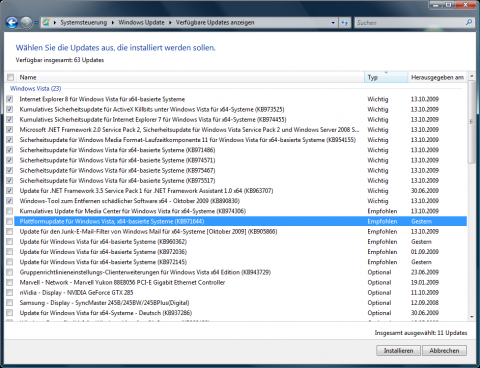
Task: Uncheck malicious software removal tool KB890830
Action: 10,201
